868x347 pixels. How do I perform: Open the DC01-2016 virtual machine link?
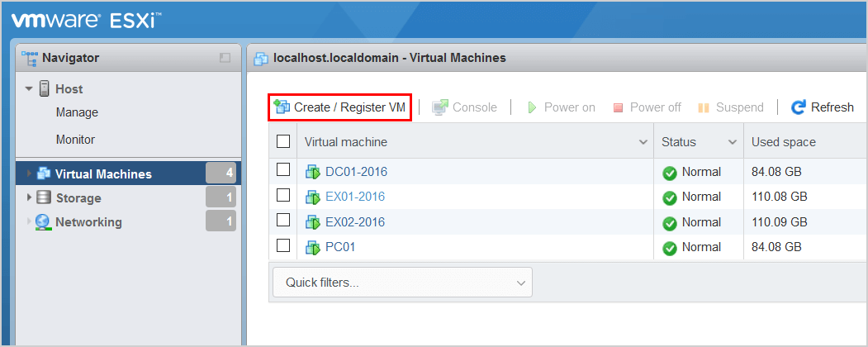356,172
